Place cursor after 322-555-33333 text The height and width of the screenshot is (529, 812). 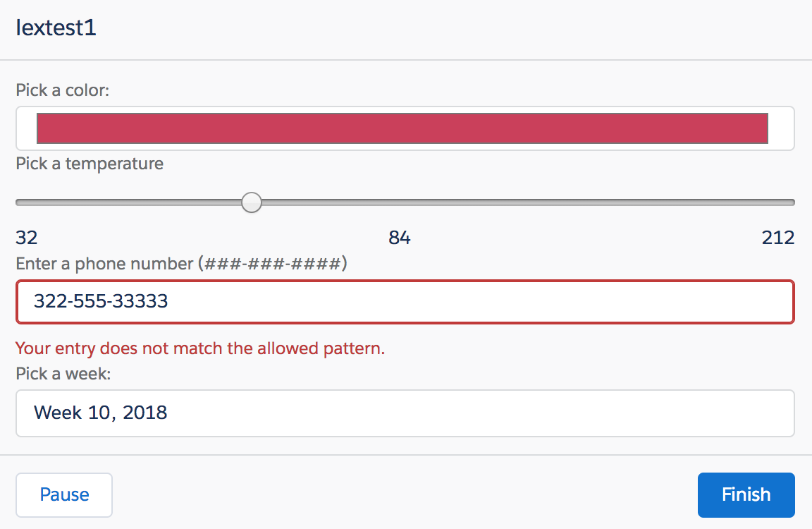click(170, 302)
